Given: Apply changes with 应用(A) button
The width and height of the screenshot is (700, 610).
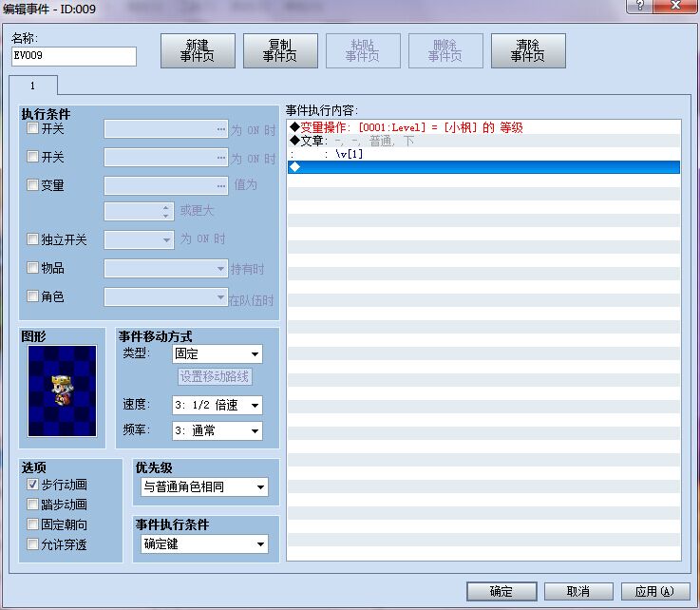Looking at the screenshot, I should (x=655, y=591).
